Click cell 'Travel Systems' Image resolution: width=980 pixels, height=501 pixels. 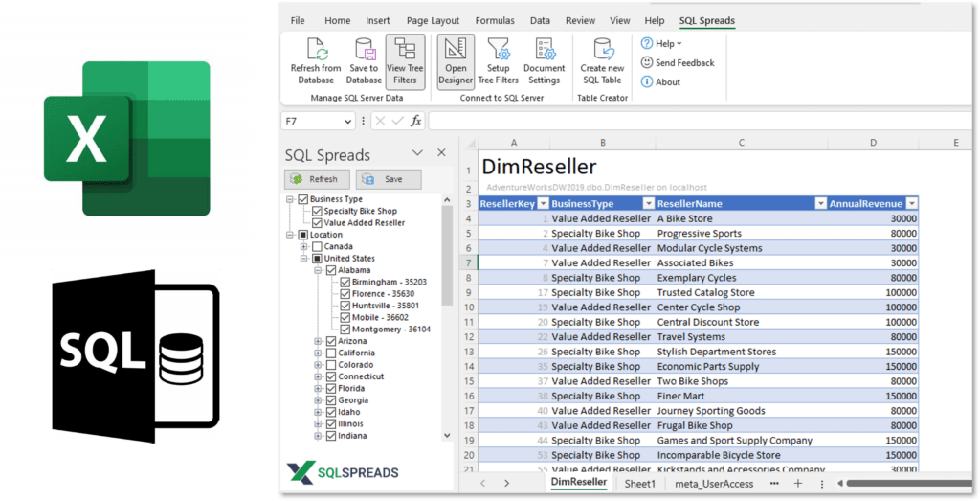click(x=742, y=337)
